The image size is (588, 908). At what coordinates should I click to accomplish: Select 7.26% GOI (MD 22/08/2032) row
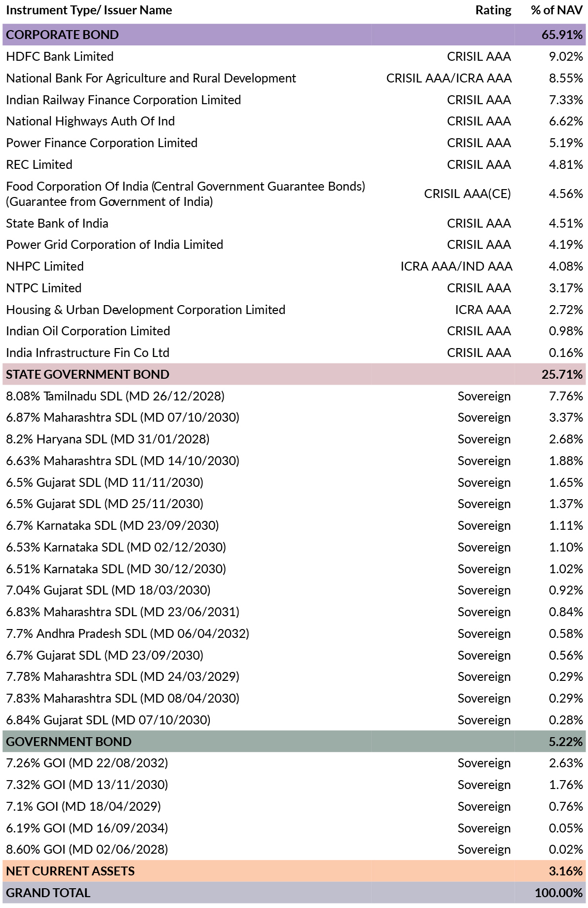[87, 763]
